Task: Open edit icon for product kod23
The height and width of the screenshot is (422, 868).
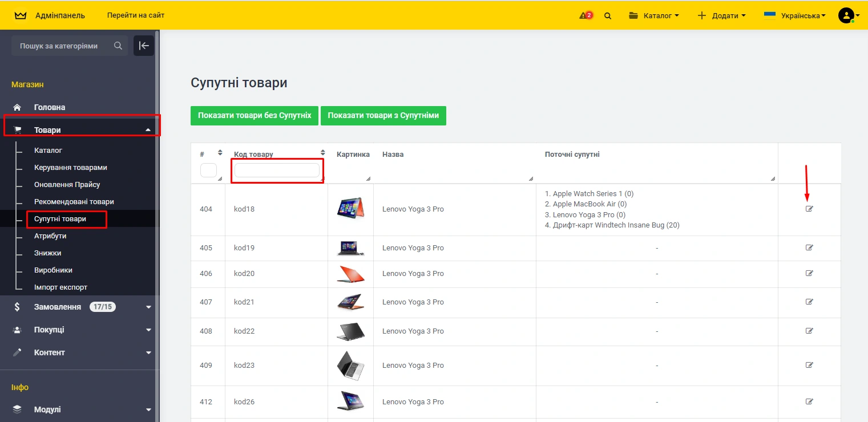Action: pos(809,365)
